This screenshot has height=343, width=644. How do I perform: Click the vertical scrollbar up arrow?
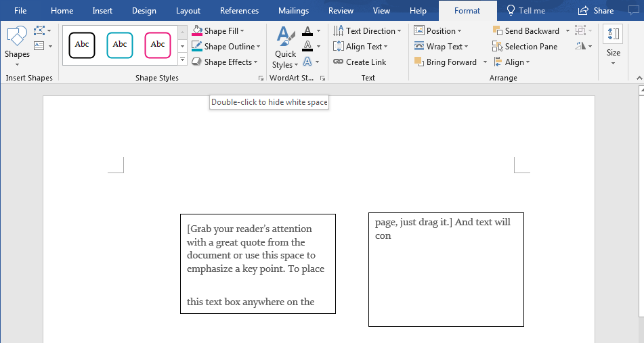click(641, 90)
